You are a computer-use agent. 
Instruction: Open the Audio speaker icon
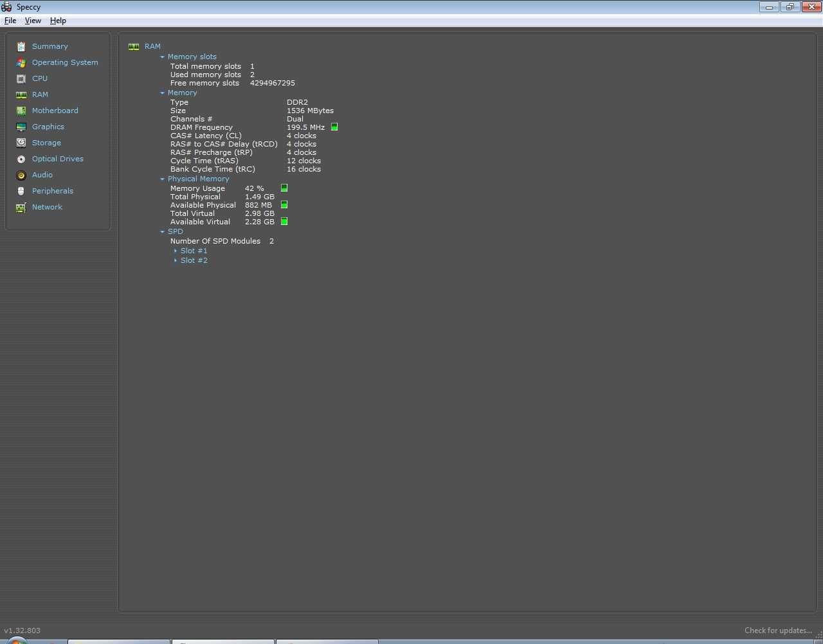[x=21, y=175]
